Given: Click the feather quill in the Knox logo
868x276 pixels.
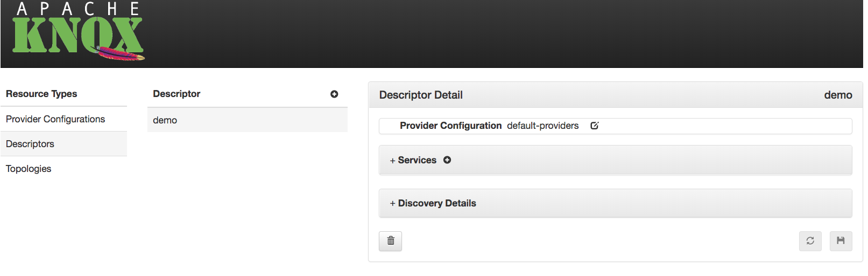Looking at the screenshot, I should pyautogui.click(x=121, y=53).
